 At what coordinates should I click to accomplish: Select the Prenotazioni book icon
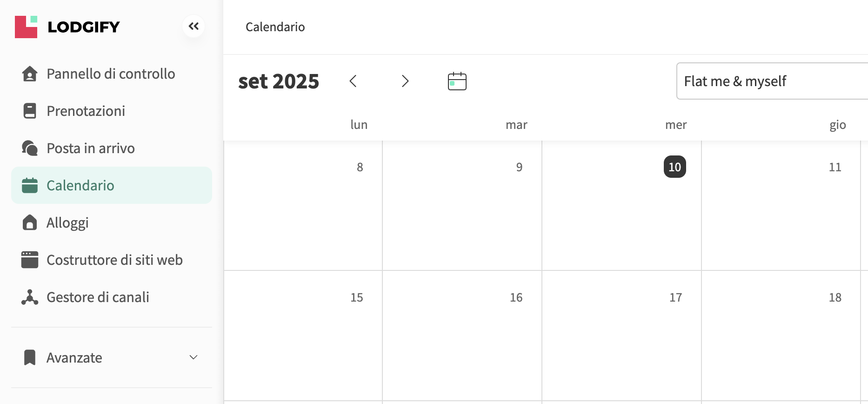tap(30, 111)
